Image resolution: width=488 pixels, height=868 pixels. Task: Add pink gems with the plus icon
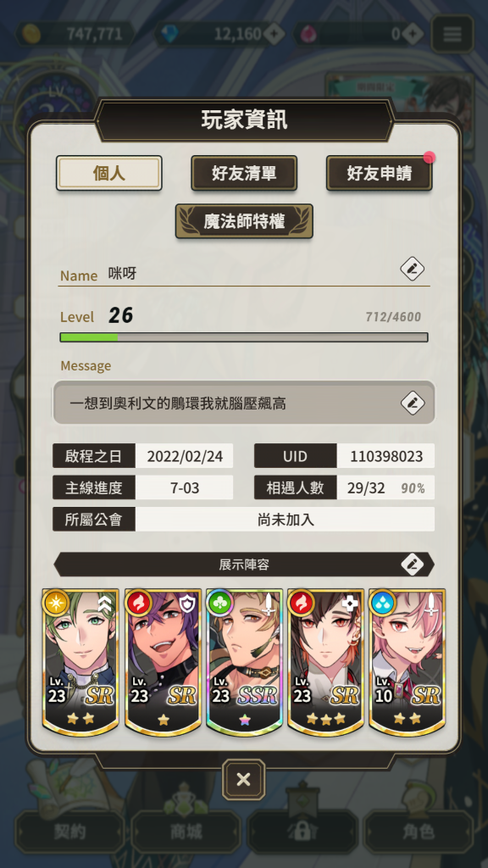pos(413,34)
